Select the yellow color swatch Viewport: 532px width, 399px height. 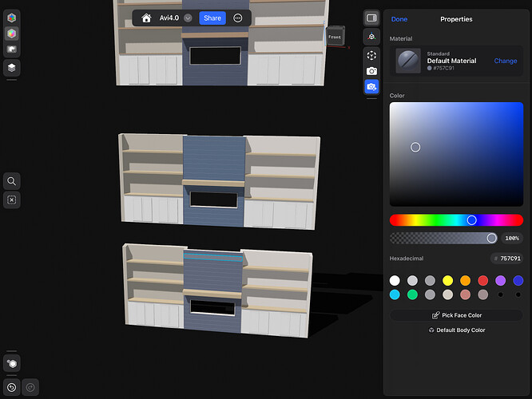[447, 280]
